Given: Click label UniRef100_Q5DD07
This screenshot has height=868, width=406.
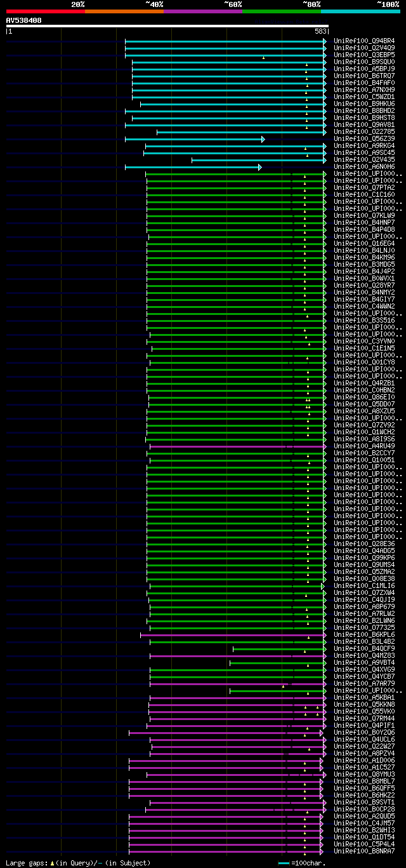Looking at the screenshot, I should tap(364, 404).
